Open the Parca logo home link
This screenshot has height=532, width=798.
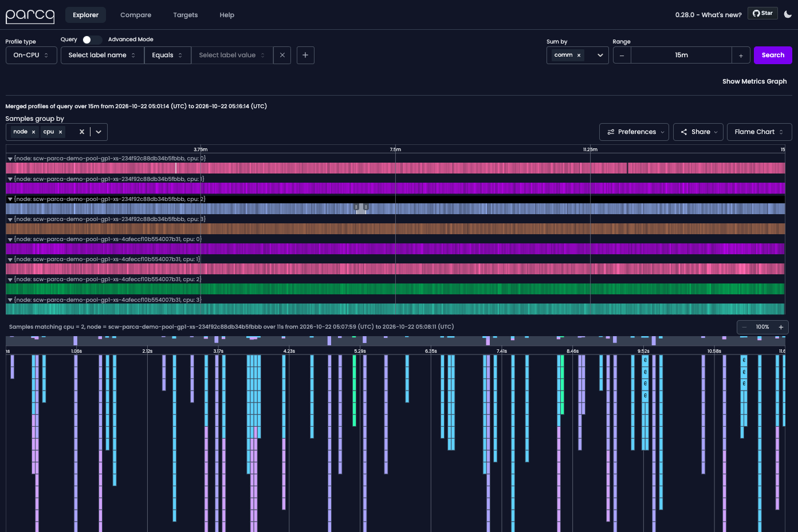(30, 15)
